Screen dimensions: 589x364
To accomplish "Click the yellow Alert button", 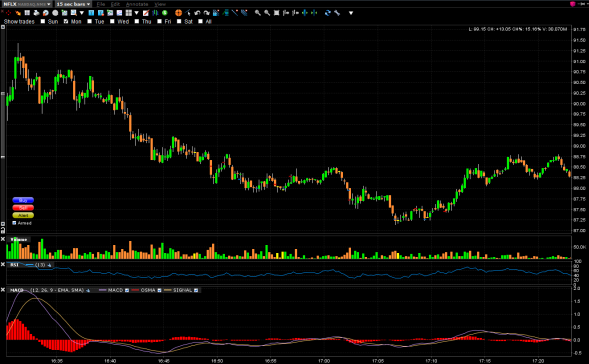I will click(x=23, y=215).
